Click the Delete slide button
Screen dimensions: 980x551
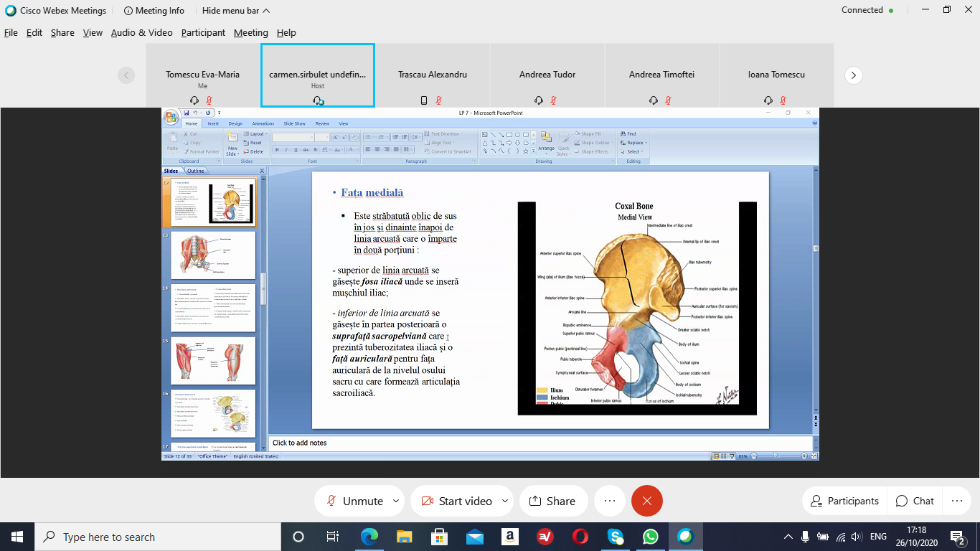point(254,151)
